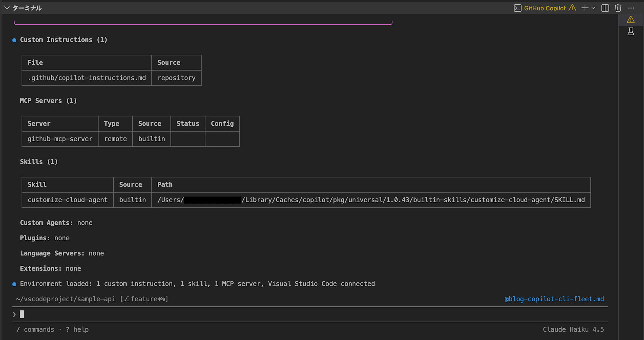This screenshot has height=340, width=644.
Task: Click the Config column header
Action: pos(222,124)
